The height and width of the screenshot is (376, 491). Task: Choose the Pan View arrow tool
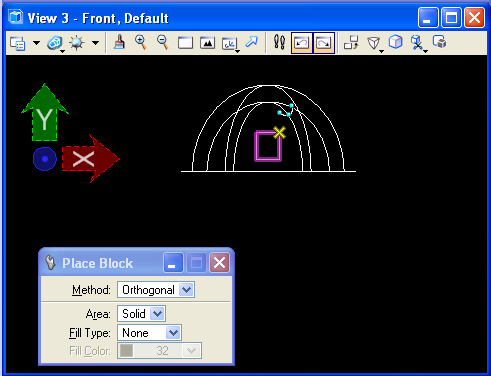point(252,42)
